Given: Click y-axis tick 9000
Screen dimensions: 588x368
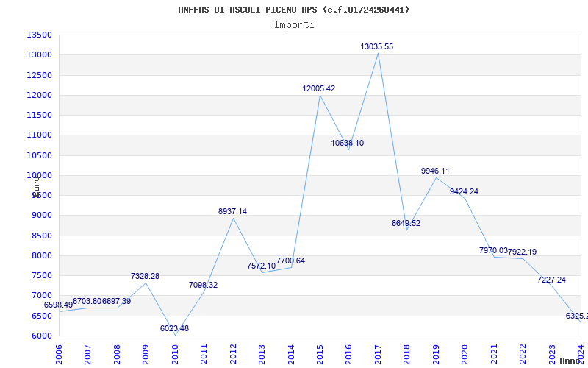Looking at the screenshot, I should click(x=41, y=216).
